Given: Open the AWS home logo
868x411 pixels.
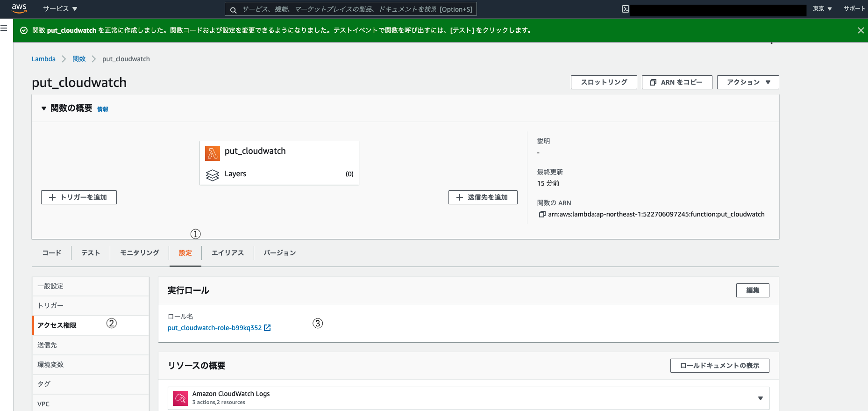Looking at the screenshot, I should pos(19,8).
